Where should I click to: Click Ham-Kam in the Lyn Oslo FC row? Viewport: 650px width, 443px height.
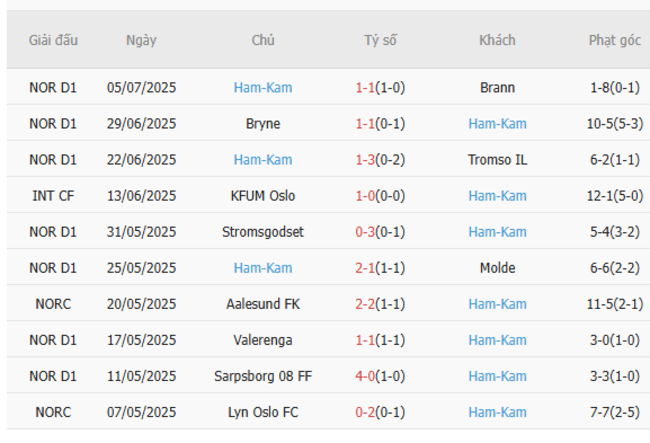(x=497, y=412)
